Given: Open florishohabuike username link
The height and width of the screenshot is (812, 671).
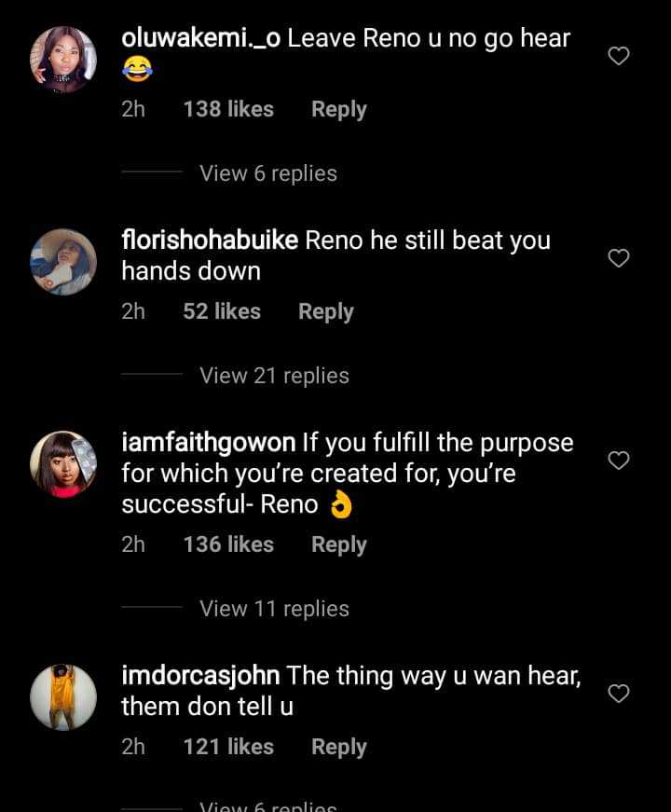Looking at the screenshot, I should coord(210,241).
